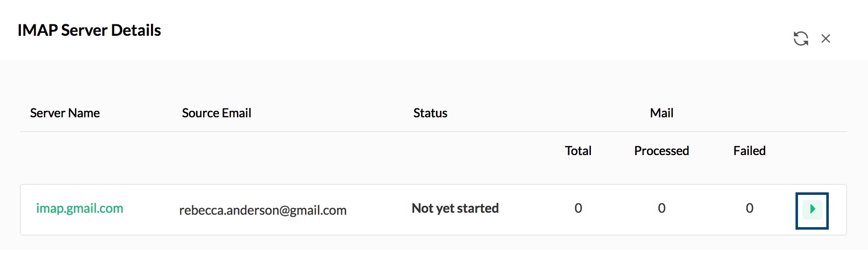868x253 pixels.
Task: Click the rebecca.anderson@gmail.com source email
Action: [263, 210]
